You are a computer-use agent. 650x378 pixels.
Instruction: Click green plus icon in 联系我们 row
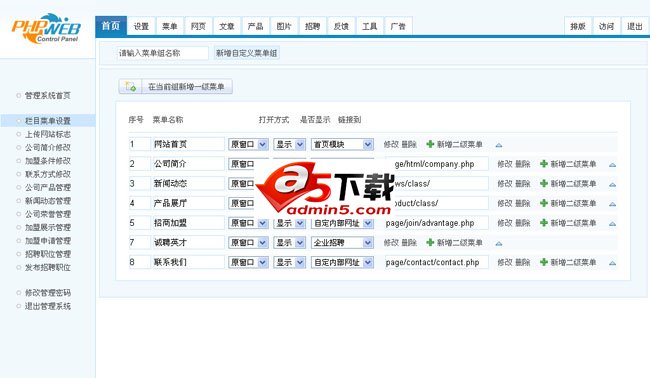click(x=544, y=262)
